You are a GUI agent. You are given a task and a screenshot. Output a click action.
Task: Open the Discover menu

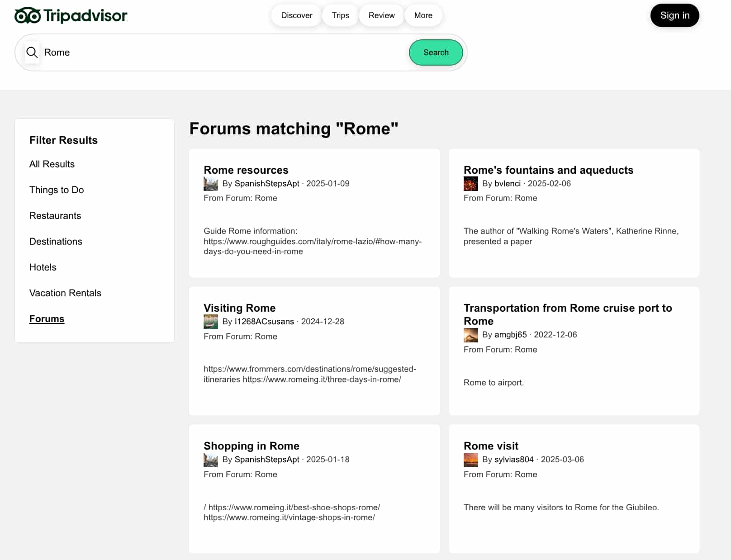[x=297, y=15]
